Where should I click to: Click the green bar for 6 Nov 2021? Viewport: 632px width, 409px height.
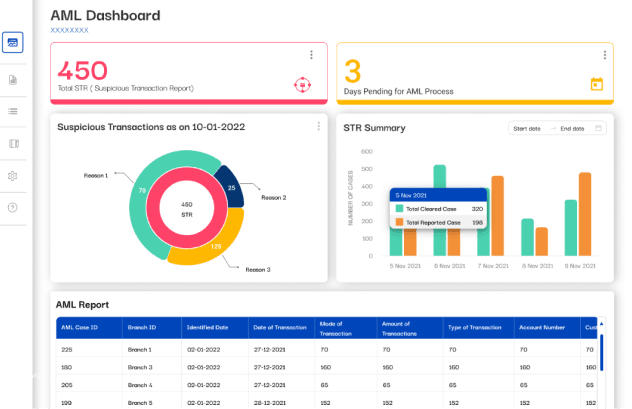coord(440,176)
